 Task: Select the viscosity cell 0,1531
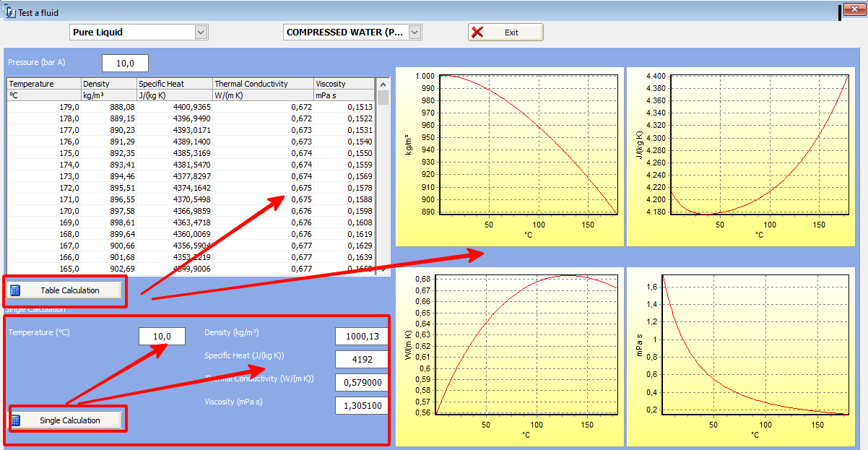(x=344, y=130)
